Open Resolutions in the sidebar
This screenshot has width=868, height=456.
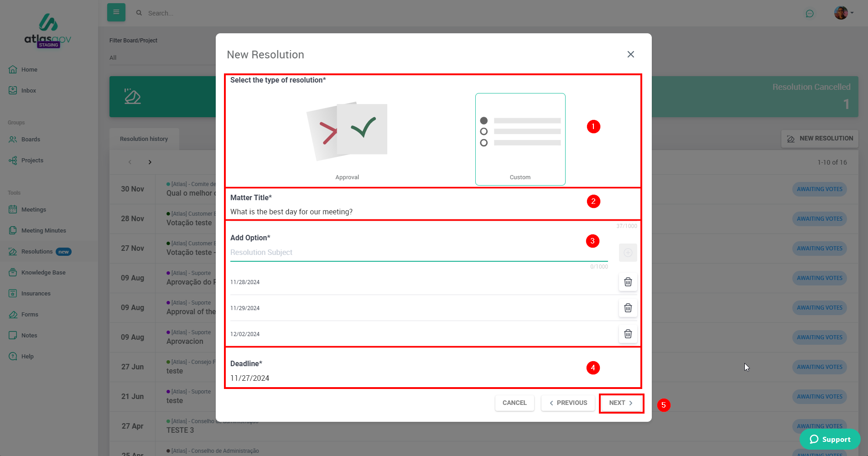pyautogui.click(x=37, y=252)
